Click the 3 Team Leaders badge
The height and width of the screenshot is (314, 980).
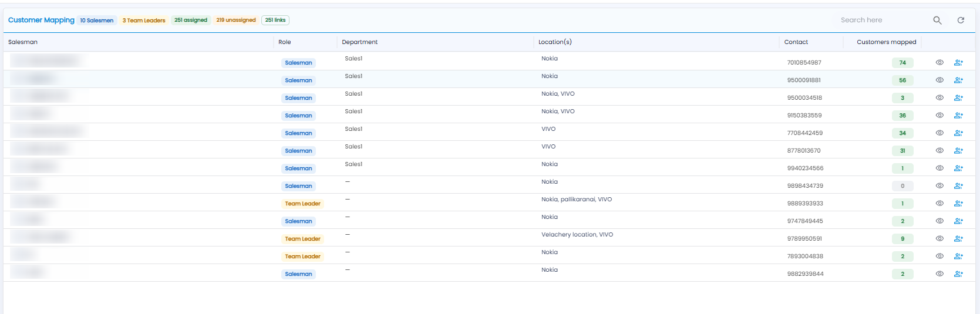pos(144,21)
